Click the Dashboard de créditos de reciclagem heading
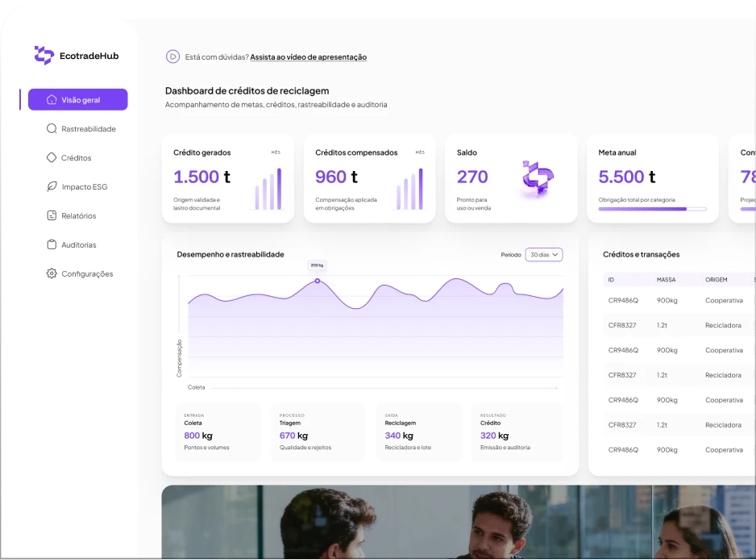Screen dimensions: 756x559 coord(247,91)
